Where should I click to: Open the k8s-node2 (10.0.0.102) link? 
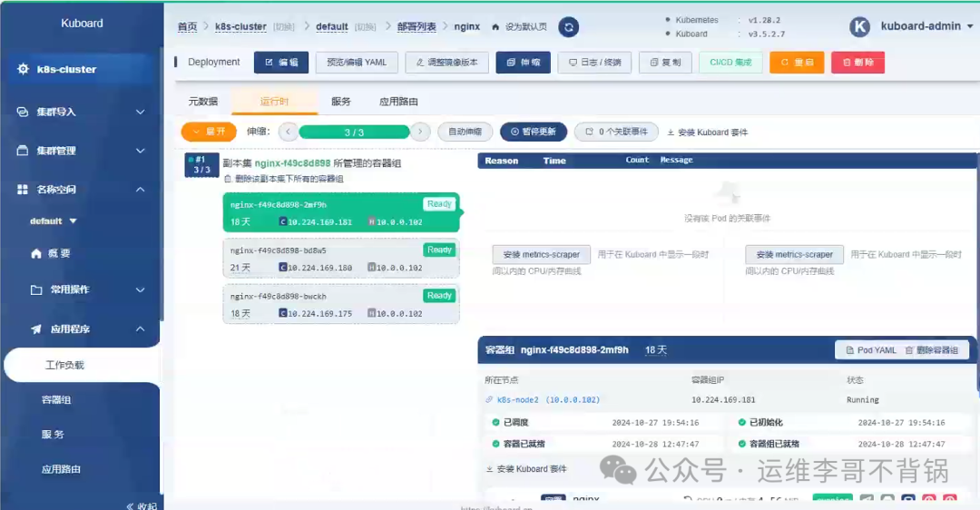(x=548, y=400)
